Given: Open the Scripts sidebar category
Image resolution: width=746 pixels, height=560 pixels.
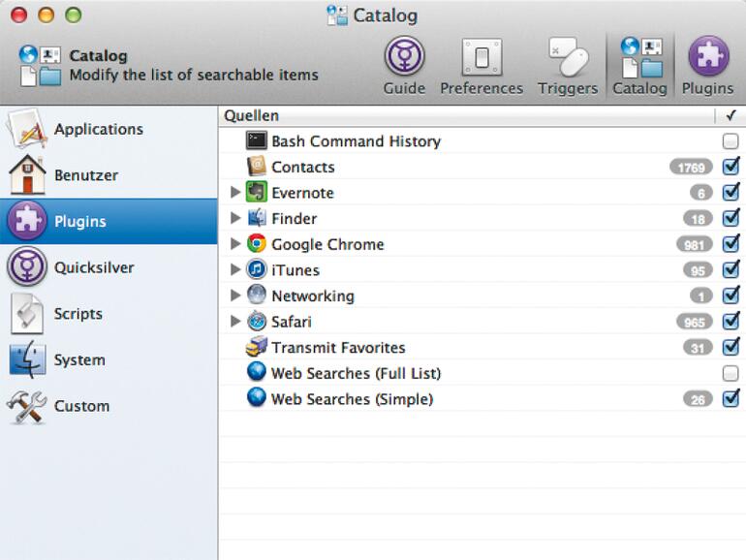Looking at the screenshot, I should coord(78,314).
